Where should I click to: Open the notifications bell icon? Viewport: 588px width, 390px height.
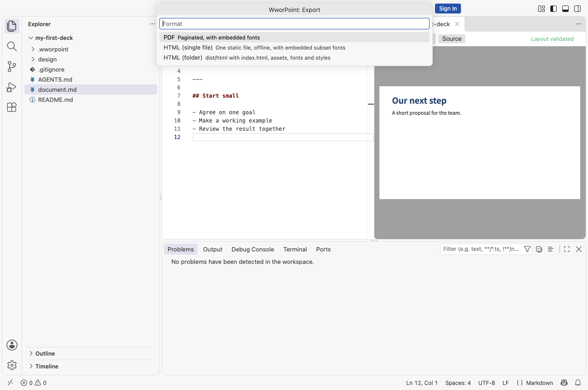(x=578, y=383)
